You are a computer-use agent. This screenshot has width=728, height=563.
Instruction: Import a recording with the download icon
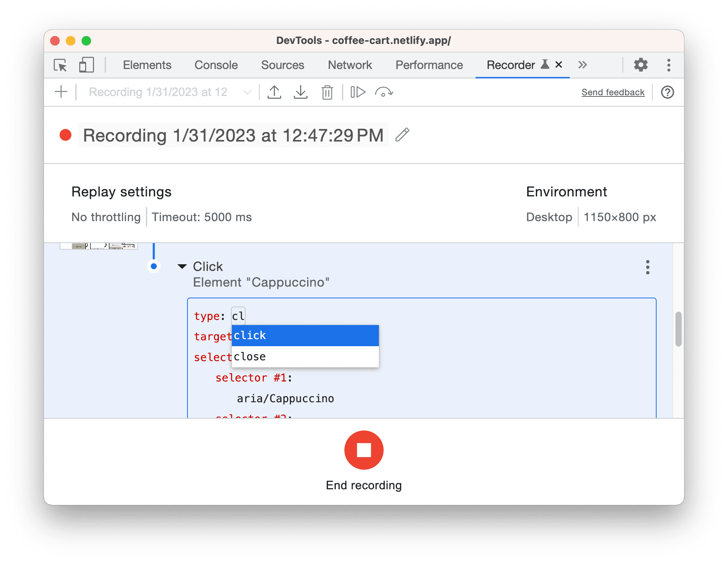[300, 92]
